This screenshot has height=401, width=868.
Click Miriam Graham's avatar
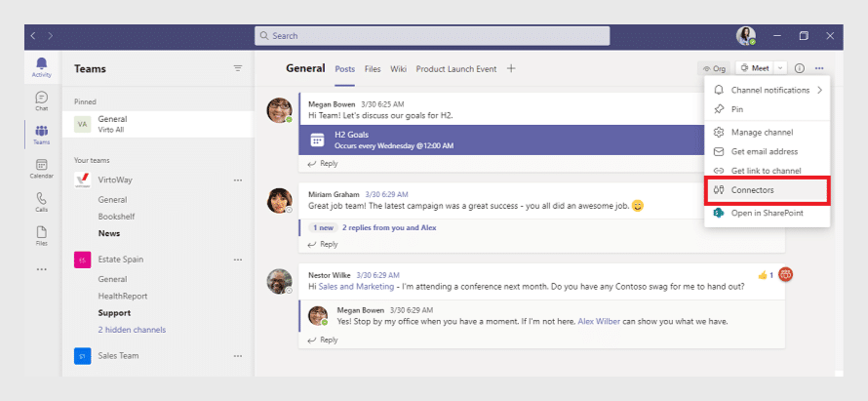pyautogui.click(x=279, y=201)
